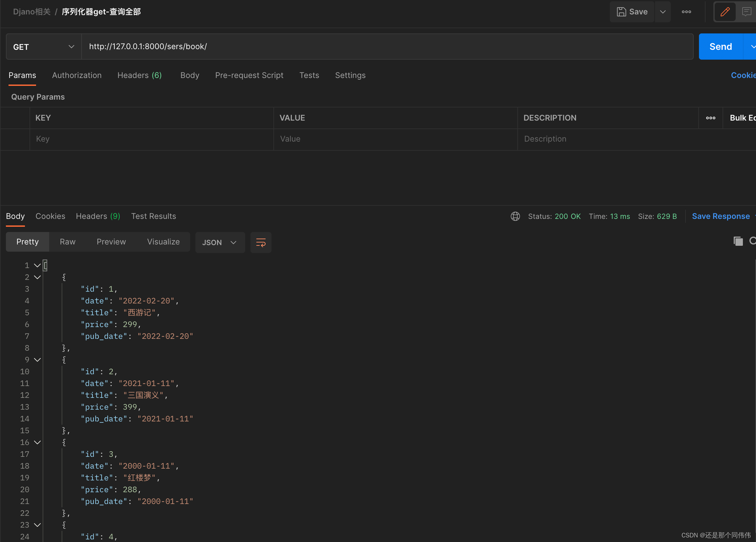Open params table column options ellipsis
This screenshot has width=756, height=542.
click(710, 118)
